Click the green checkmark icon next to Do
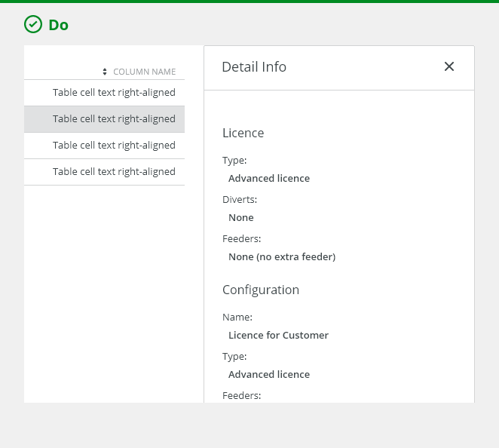The width and height of the screenshot is (499, 448). (x=33, y=24)
